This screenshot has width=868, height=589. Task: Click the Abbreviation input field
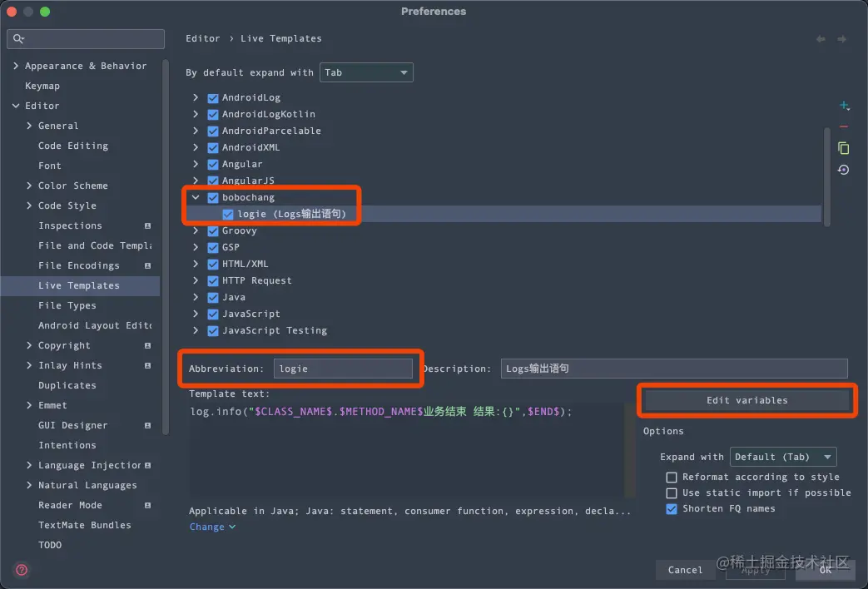pyautogui.click(x=343, y=369)
